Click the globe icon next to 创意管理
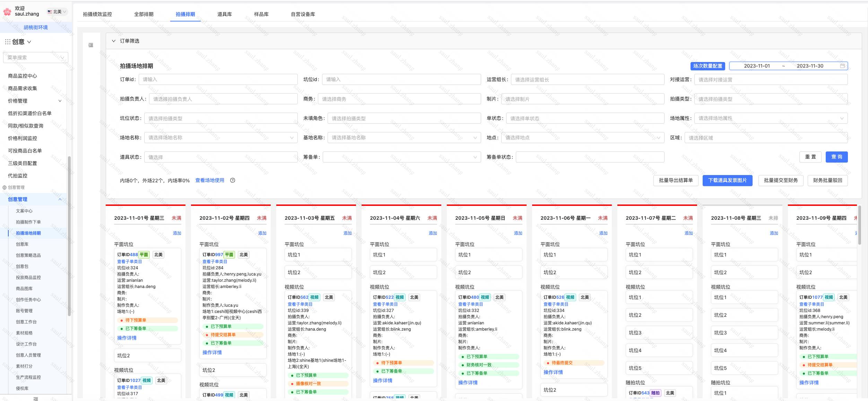The height and width of the screenshot is (401, 868). pyautogui.click(x=5, y=188)
